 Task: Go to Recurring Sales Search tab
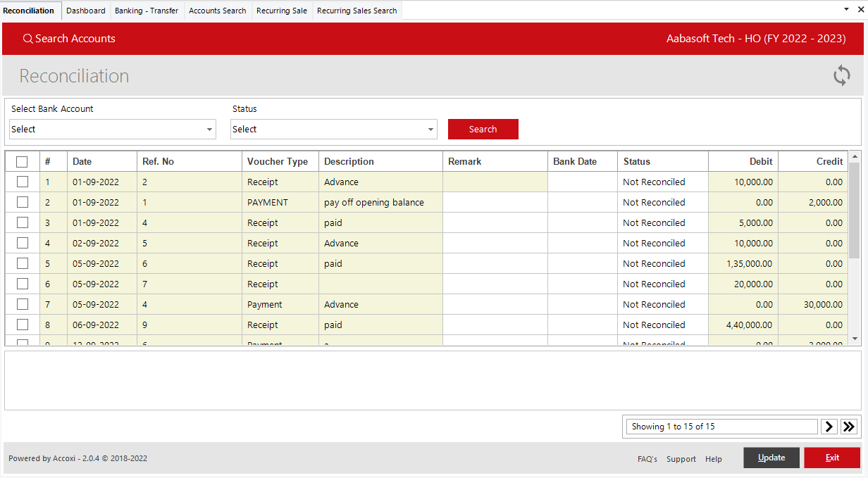tap(357, 11)
